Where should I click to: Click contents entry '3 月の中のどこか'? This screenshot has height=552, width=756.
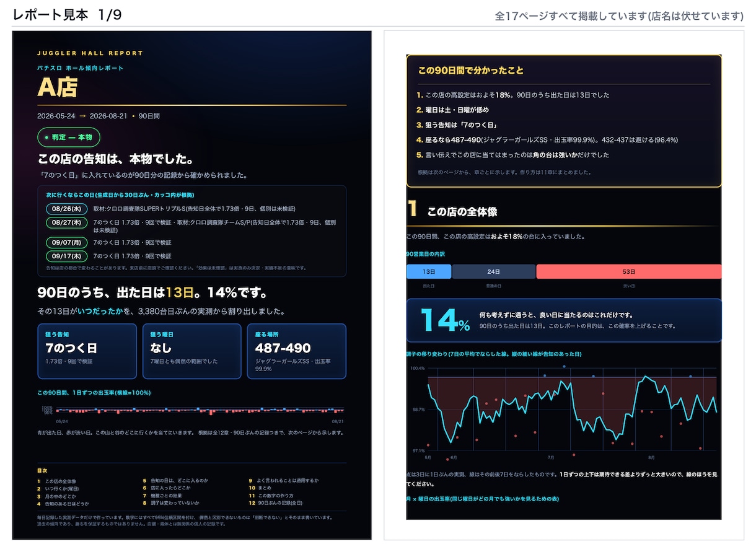pyautogui.click(x=57, y=496)
